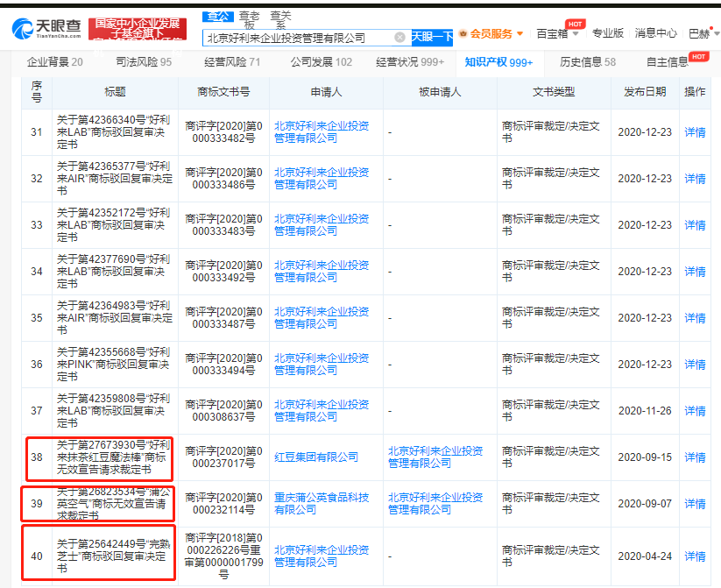Select the 查关系 search tab
The image size is (721, 588).
coord(280,19)
